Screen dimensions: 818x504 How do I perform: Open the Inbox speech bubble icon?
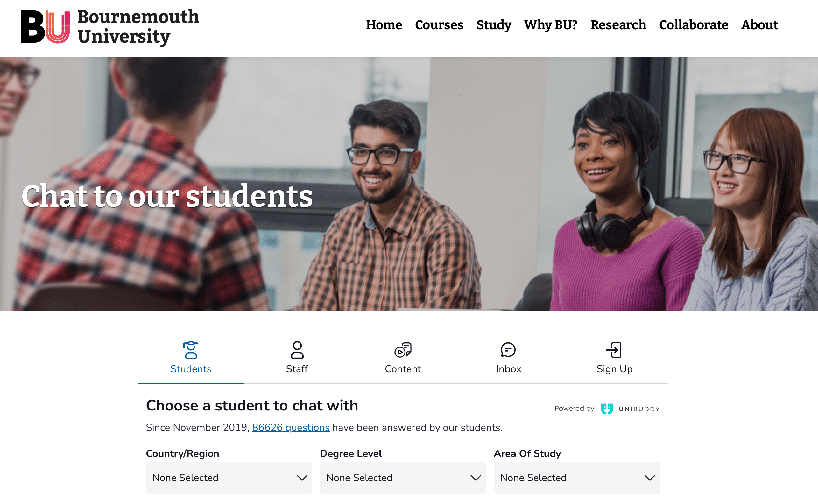(x=508, y=350)
